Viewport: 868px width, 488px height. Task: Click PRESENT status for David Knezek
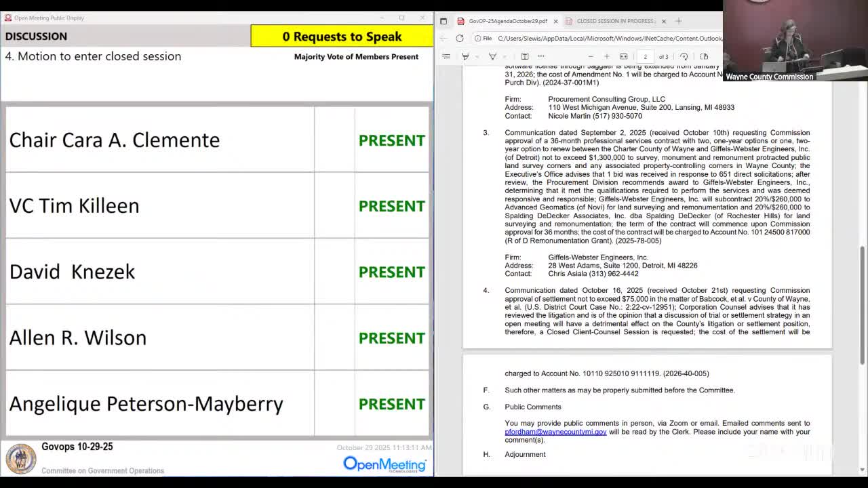click(x=392, y=272)
